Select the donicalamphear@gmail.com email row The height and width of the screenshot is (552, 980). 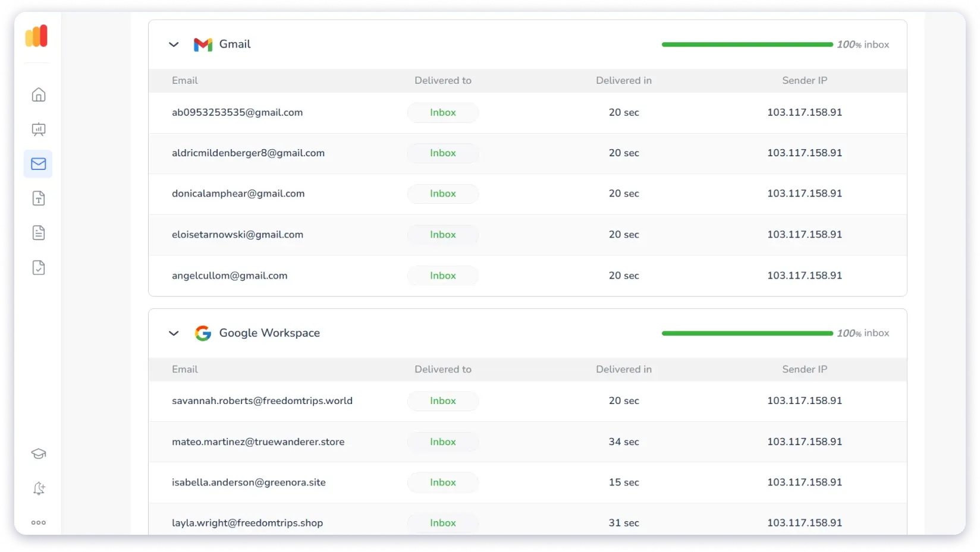pyautogui.click(x=238, y=194)
